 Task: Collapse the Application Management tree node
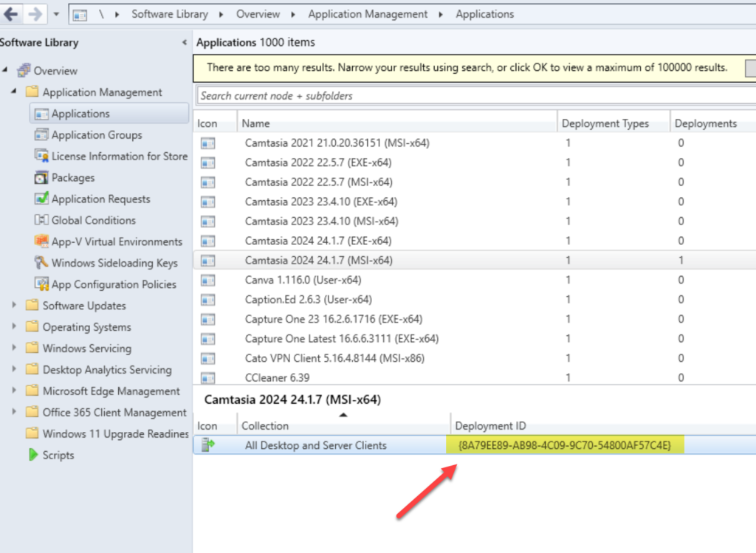[14, 92]
